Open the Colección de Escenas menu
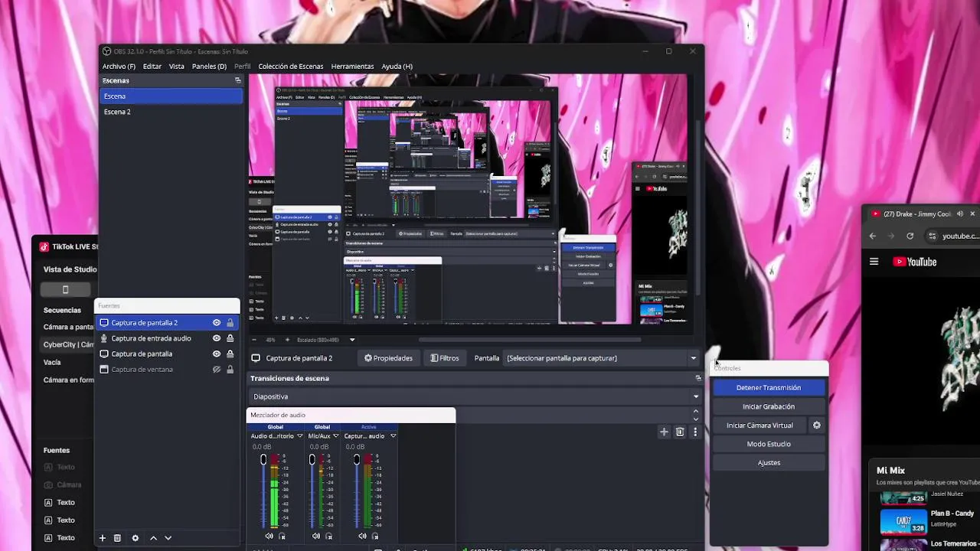Viewport: 980px width, 551px height. [291, 67]
